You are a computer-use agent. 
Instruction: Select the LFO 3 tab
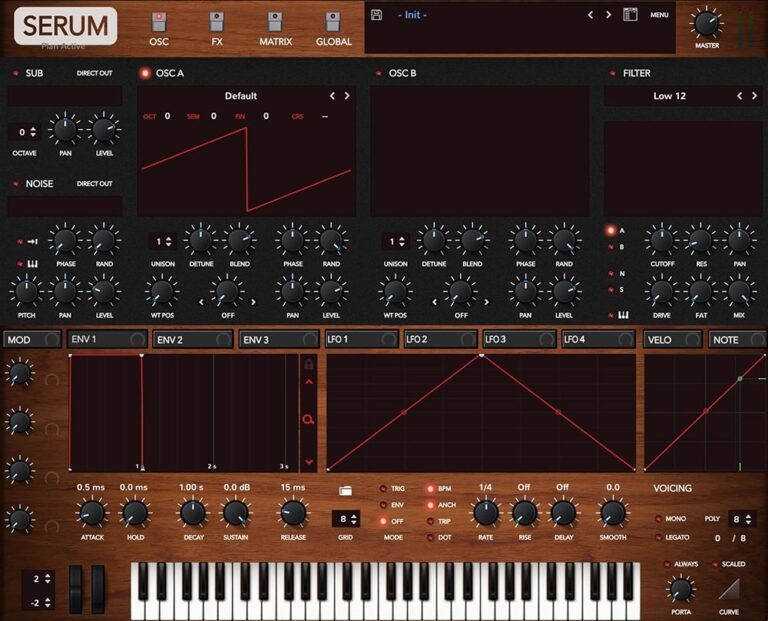[x=519, y=339]
